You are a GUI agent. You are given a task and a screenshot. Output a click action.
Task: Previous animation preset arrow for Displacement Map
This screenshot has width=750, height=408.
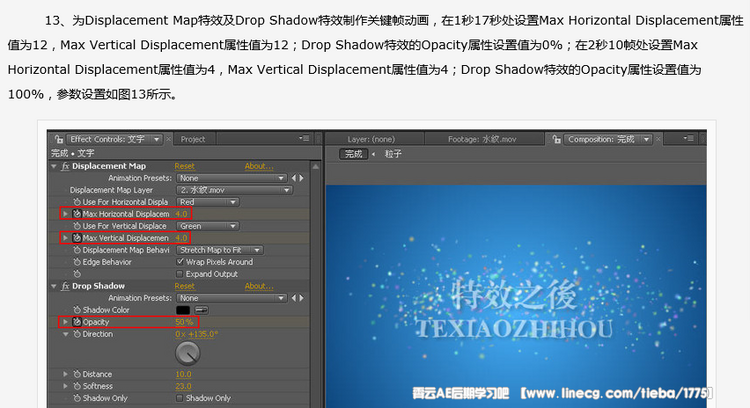click(294, 178)
